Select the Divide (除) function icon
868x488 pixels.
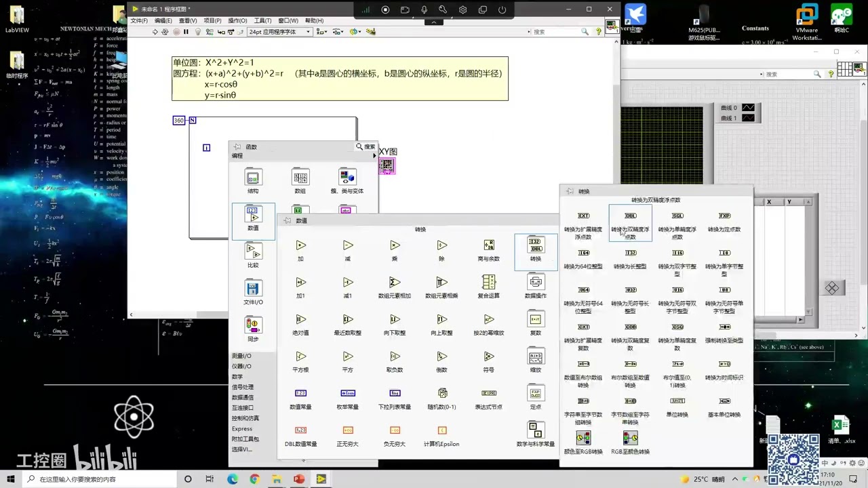point(441,245)
